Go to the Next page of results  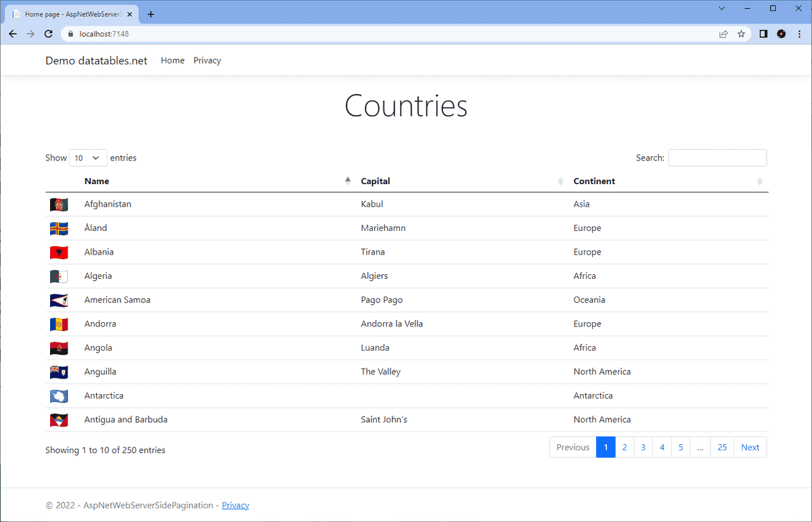tap(750, 448)
